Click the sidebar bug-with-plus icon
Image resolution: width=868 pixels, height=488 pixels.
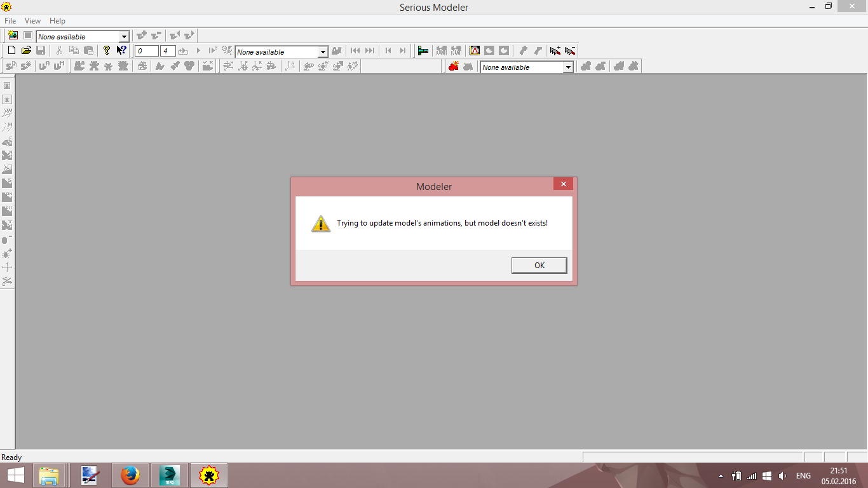[x=7, y=254]
